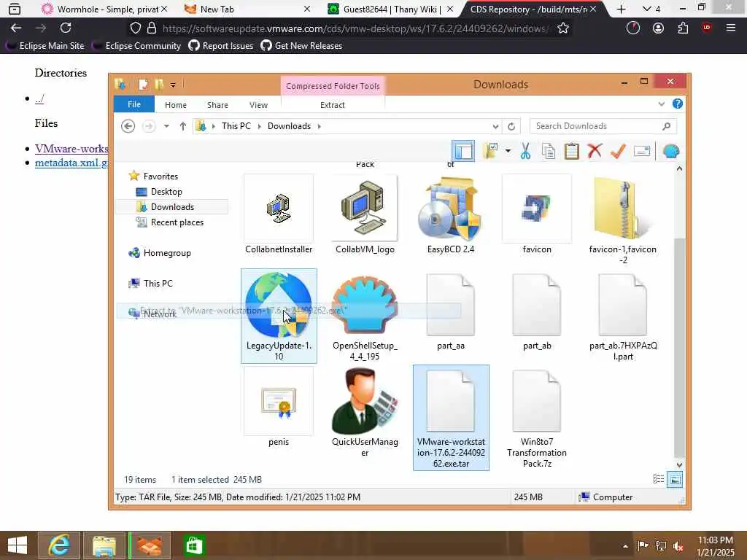Image resolution: width=747 pixels, height=560 pixels.
Task: Open Classic Explorer settings shell icon
Action: [x=671, y=152]
